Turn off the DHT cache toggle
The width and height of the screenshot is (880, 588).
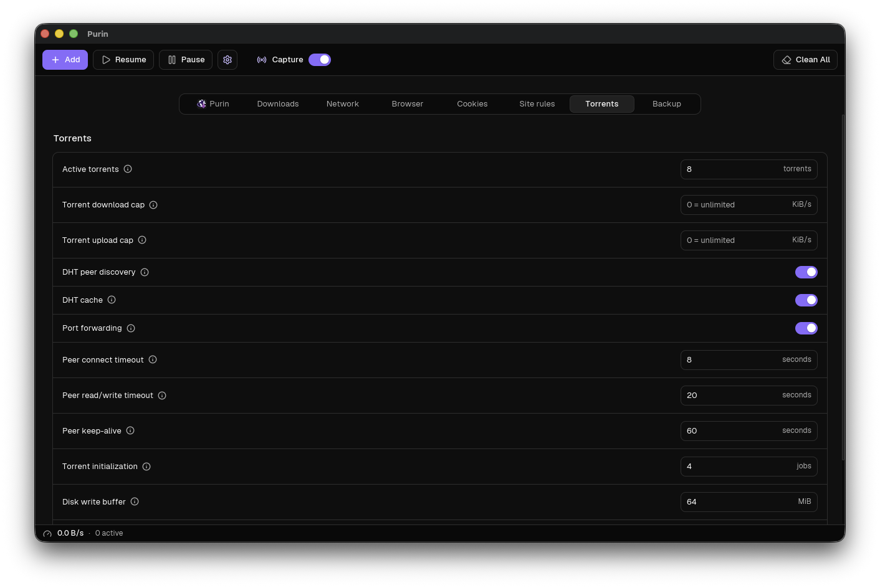point(806,300)
